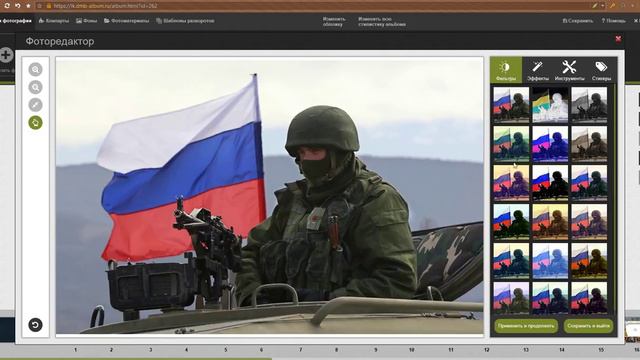Open the Шаблоны разворотов menu item
640x360 pixels.
(x=185, y=20)
